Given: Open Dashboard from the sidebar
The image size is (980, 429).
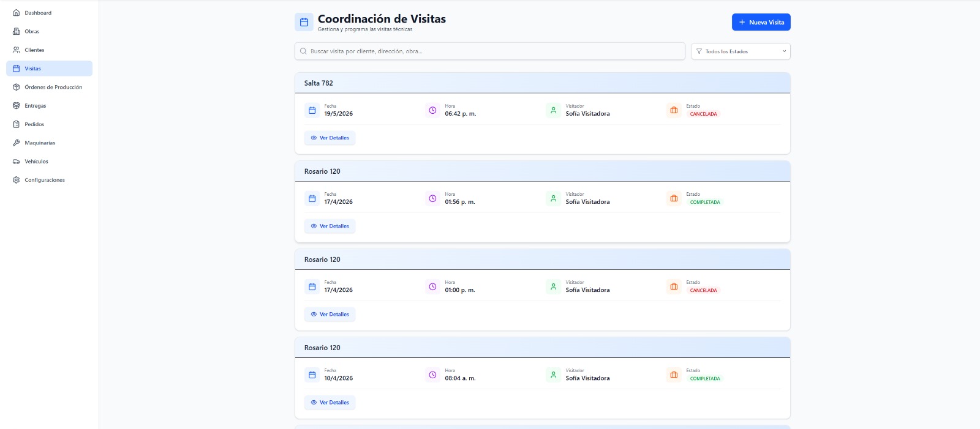Looking at the screenshot, I should pyautogui.click(x=49, y=13).
